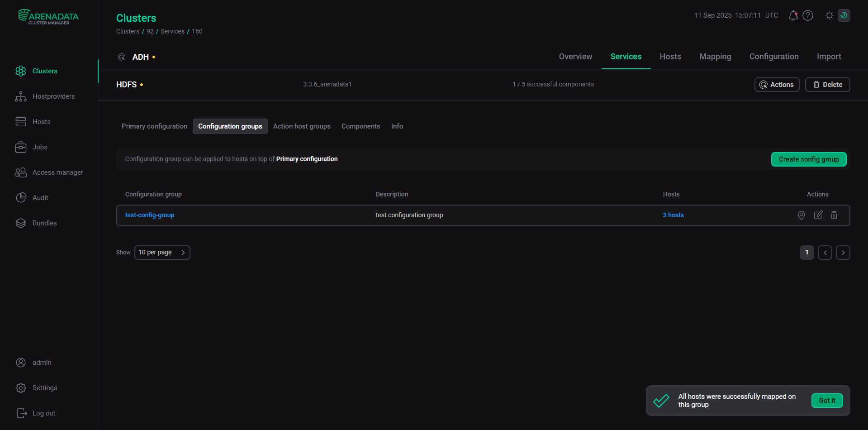This screenshot has width=868, height=430.
Task: Click the notifications bell icon
Action: tap(793, 16)
